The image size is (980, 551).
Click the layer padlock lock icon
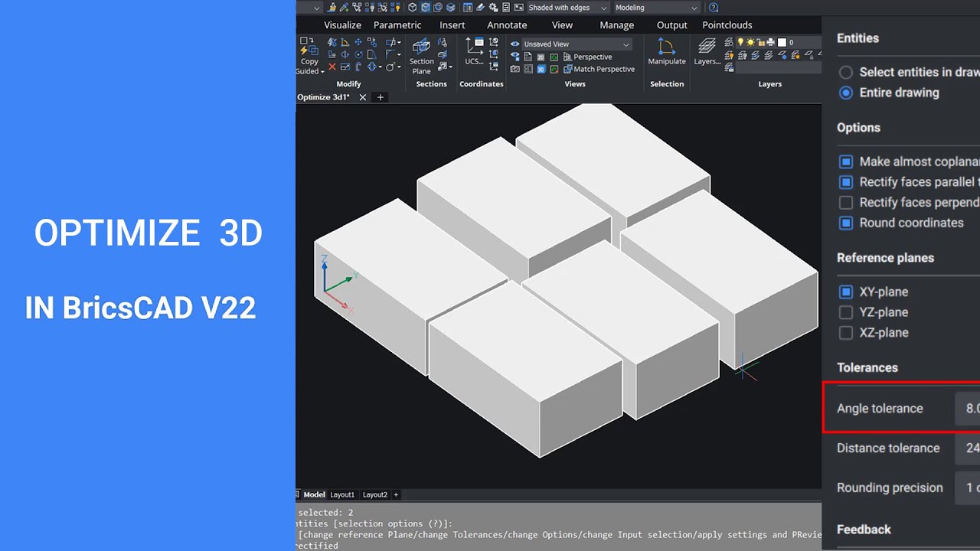760,43
